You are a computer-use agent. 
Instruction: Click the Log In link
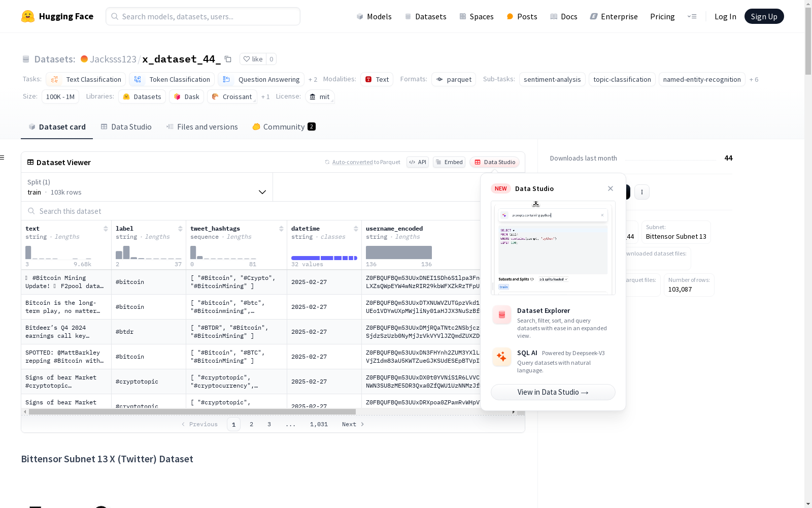pyautogui.click(x=725, y=16)
